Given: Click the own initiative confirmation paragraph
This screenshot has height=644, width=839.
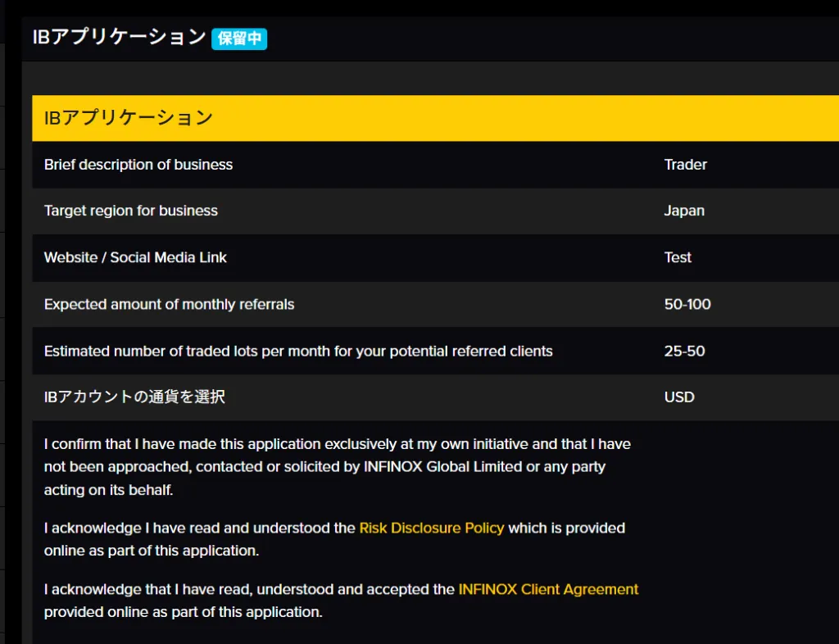Looking at the screenshot, I should 337,467.
